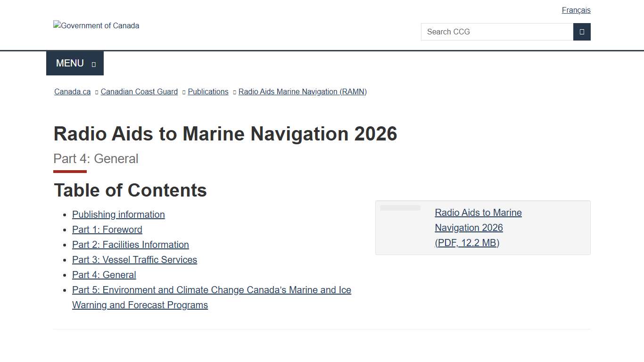Click the PDF publication thumbnail image
Image resolution: width=644 pixels, height=362 pixels.
point(400,207)
